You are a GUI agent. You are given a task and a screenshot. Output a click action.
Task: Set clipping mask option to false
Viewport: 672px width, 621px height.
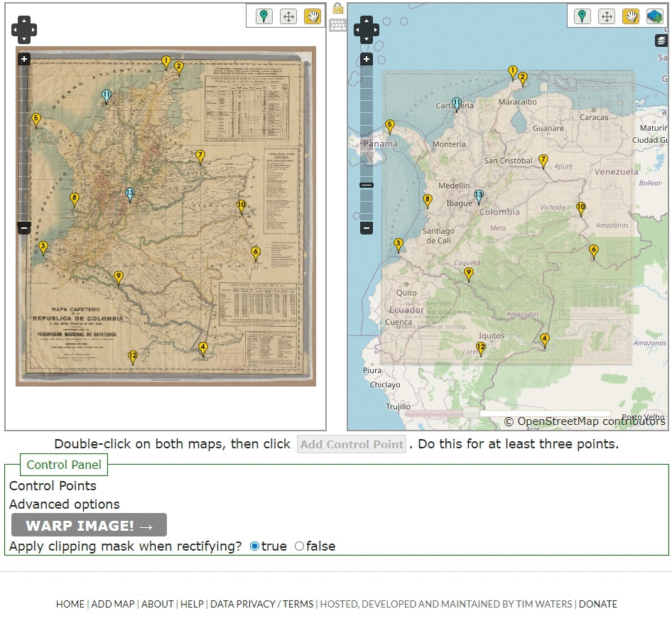299,546
